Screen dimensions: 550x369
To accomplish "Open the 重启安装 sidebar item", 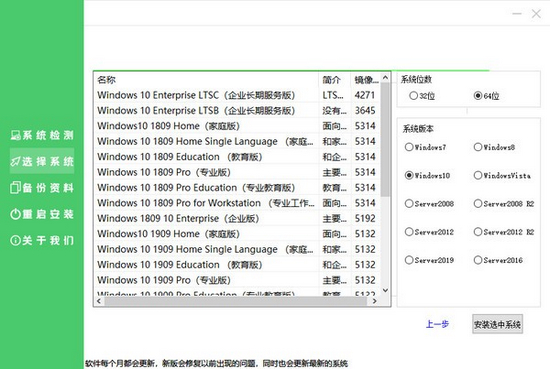I will (42, 214).
